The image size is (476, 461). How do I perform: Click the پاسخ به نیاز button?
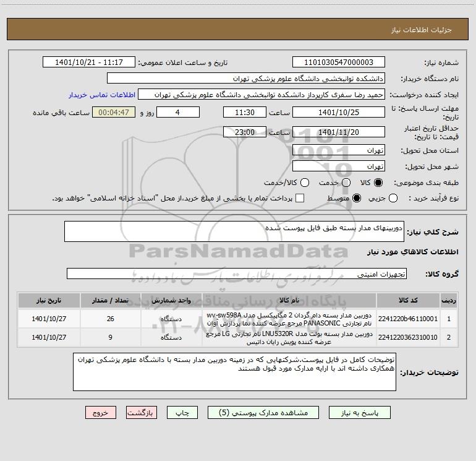tap(359, 413)
